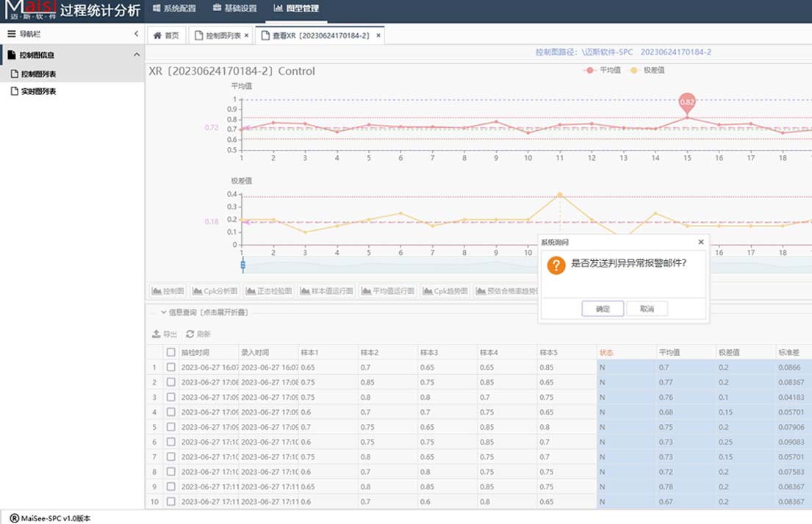This screenshot has width=812, height=524.
Task: Toggle the 极差值 legend series
Action: pos(647,71)
